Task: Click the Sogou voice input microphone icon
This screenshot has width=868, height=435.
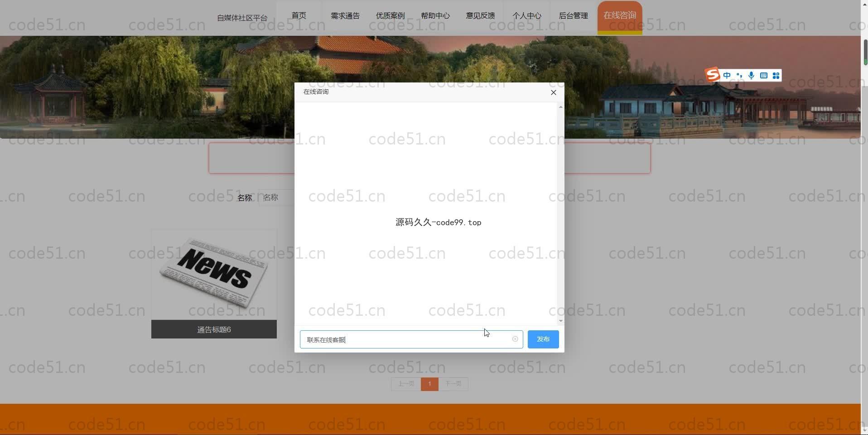Action: 752,76
